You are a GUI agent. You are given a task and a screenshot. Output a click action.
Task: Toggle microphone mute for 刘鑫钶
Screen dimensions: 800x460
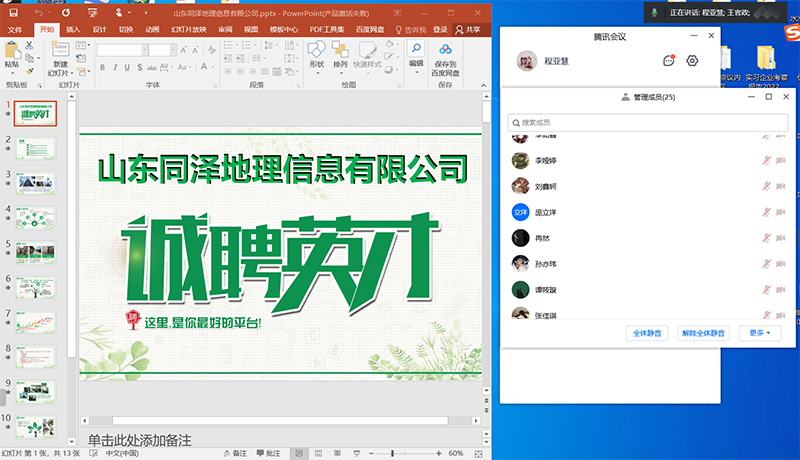pyautogui.click(x=765, y=187)
